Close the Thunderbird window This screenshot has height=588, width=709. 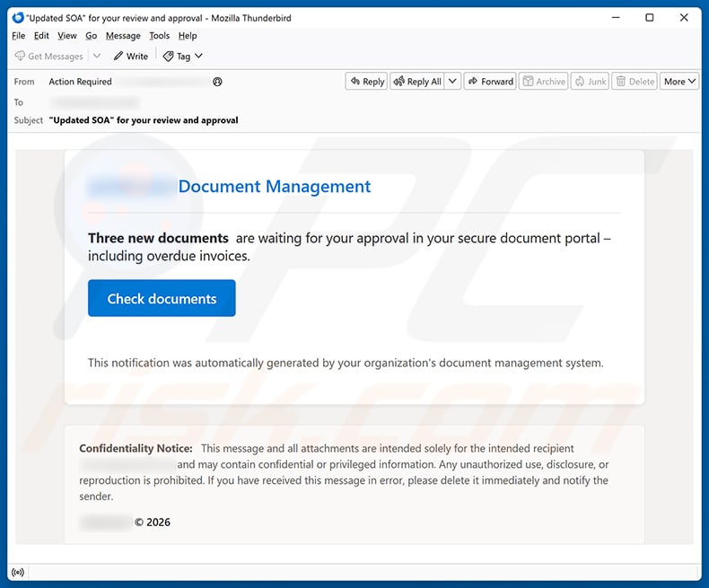pyautogui.click(x=684, y=18)
